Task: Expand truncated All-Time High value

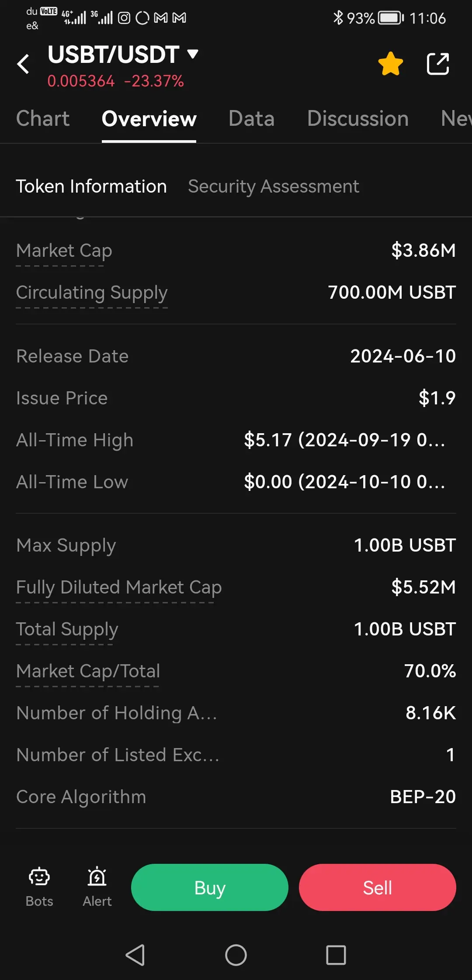Action: pyautogui.click(x=344, y=440)
